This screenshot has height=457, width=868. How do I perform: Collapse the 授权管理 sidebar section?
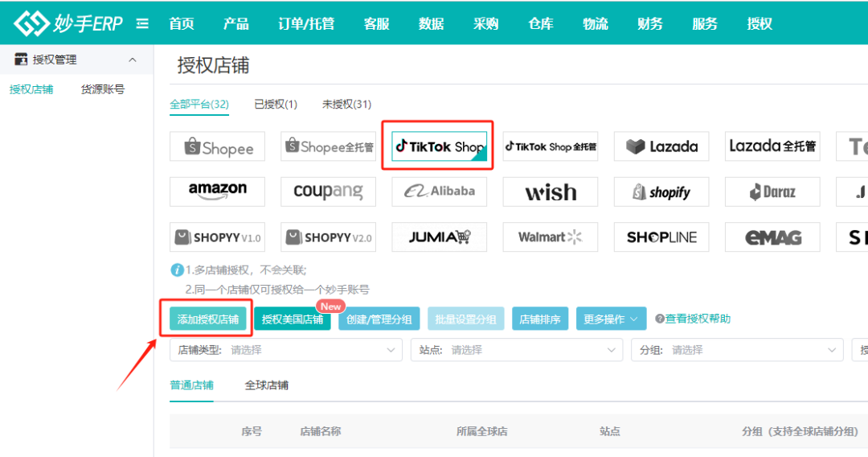133,60
